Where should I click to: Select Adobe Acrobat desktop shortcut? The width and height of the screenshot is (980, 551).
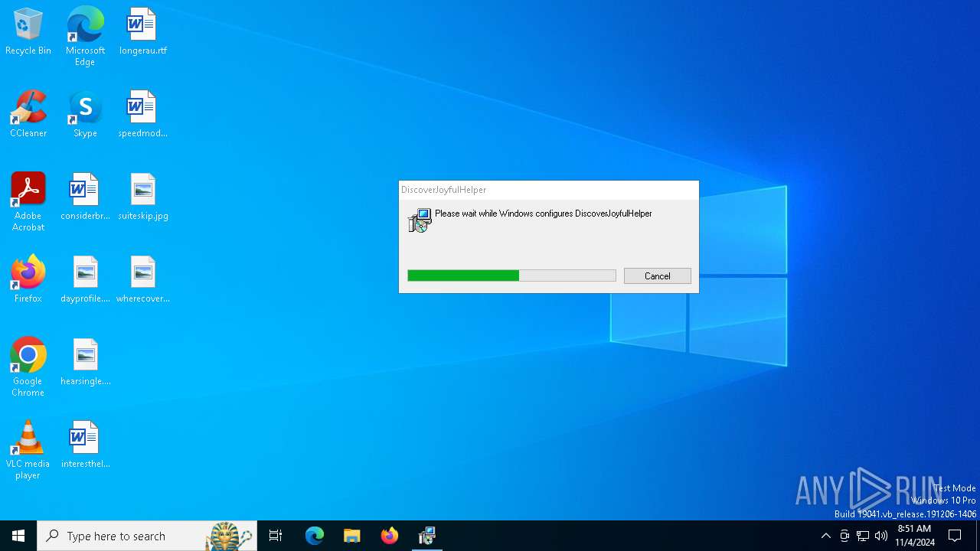click(28, 202)
